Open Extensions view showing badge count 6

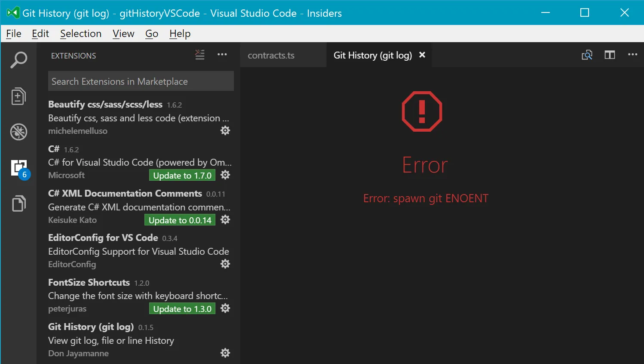18,167
